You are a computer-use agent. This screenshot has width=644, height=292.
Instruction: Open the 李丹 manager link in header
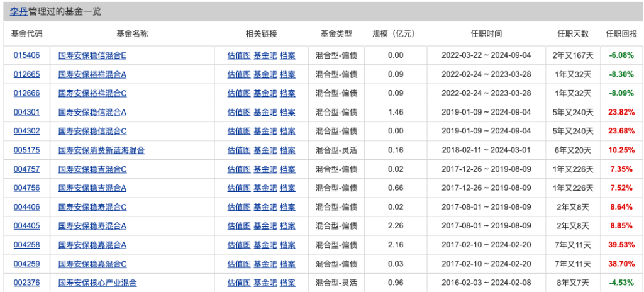pyautogui.click(x=18, y=11)
